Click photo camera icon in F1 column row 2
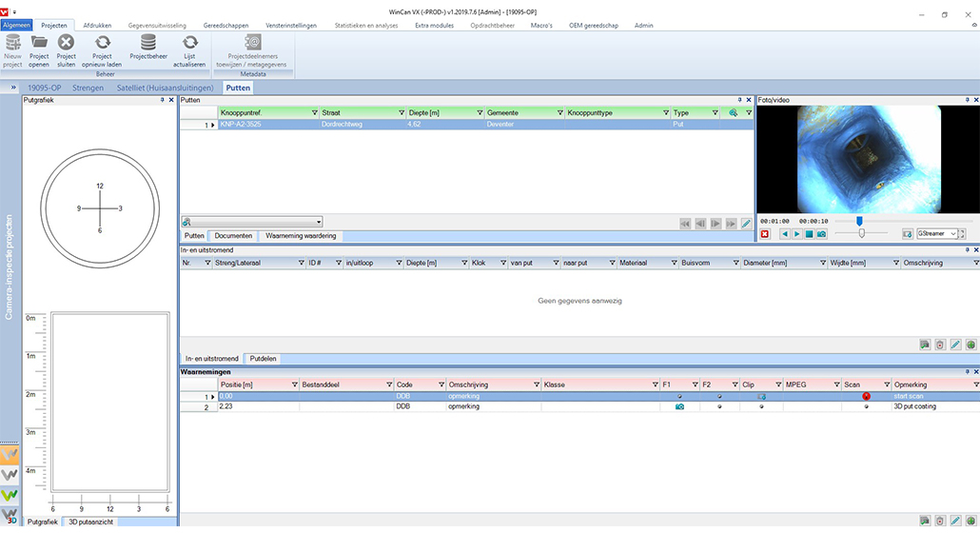980x533 pixels. (x=679, y=406)
